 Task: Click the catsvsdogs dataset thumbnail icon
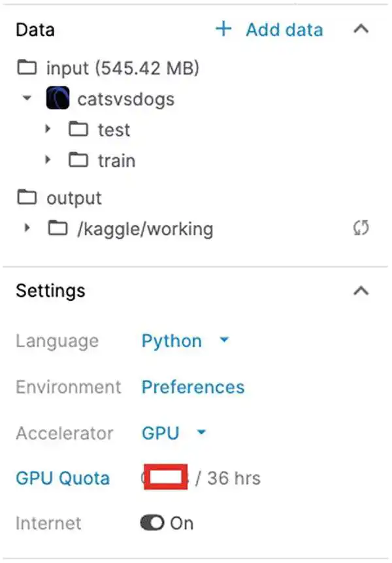click(57, 97)
